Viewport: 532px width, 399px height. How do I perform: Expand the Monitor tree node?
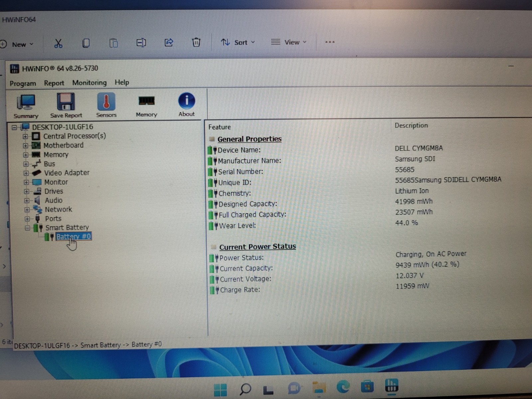[27, 183]
